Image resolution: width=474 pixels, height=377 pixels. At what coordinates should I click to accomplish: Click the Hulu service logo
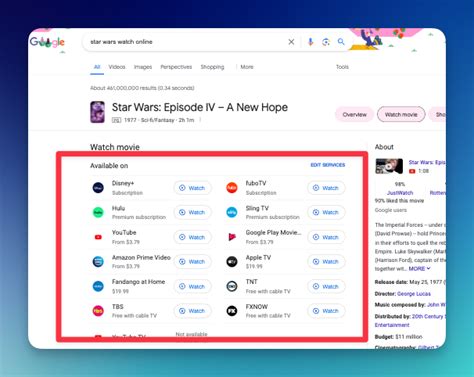[x=98, y=212]
